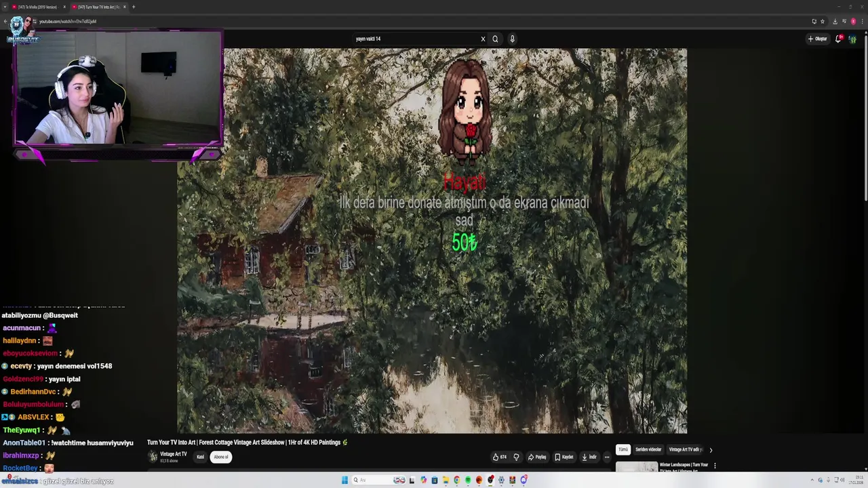Like the video with thumbs up

tap(500, 457)
